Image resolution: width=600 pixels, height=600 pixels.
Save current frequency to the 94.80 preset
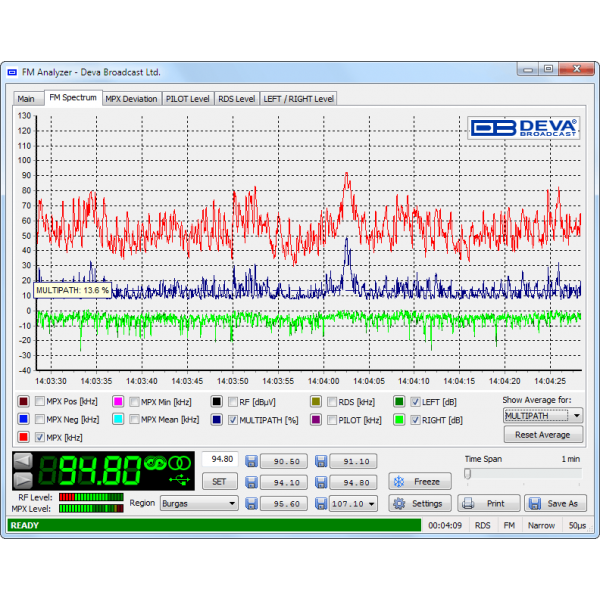point(321,482)
